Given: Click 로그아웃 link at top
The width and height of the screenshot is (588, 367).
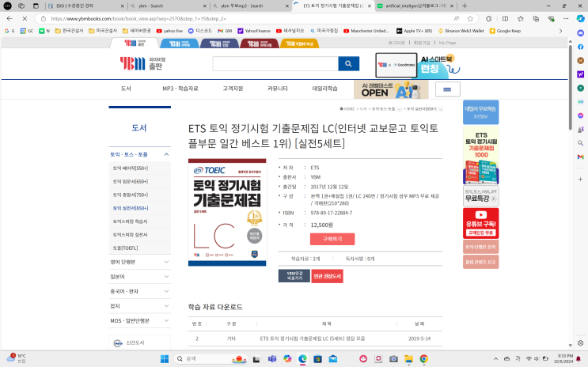Looking at the screenshot, I should (x=396, y=43).
